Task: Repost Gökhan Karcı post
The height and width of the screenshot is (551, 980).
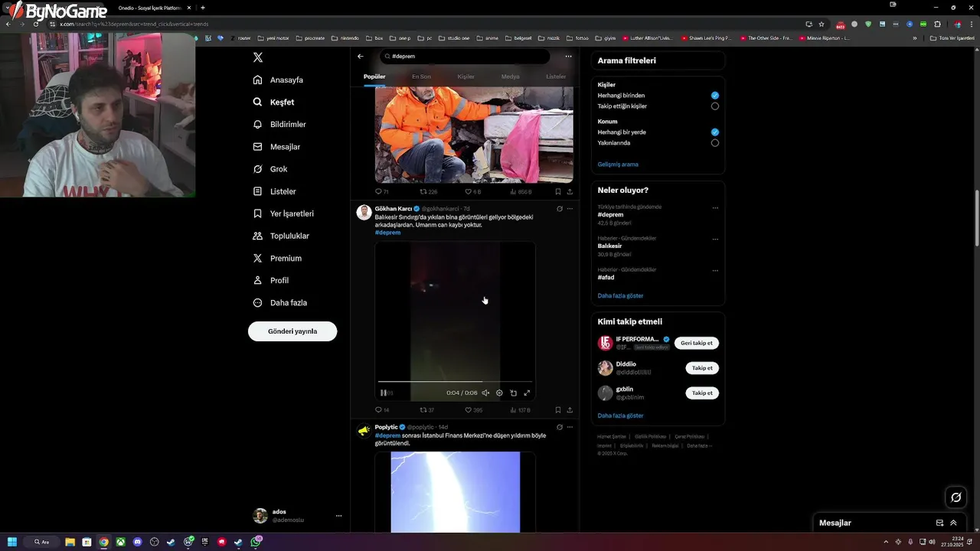Action: pos(426,410)
